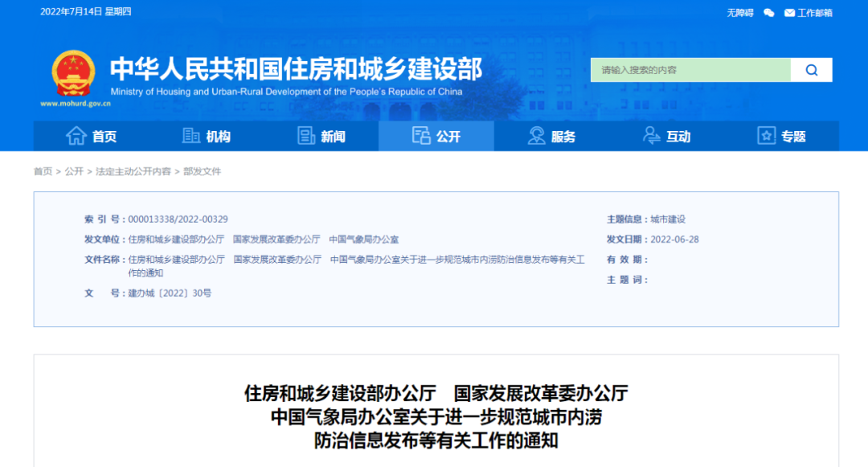Click the envelope icon for 工作邮箱
Screen dimensions: 868x467
[x=790, y=12]
